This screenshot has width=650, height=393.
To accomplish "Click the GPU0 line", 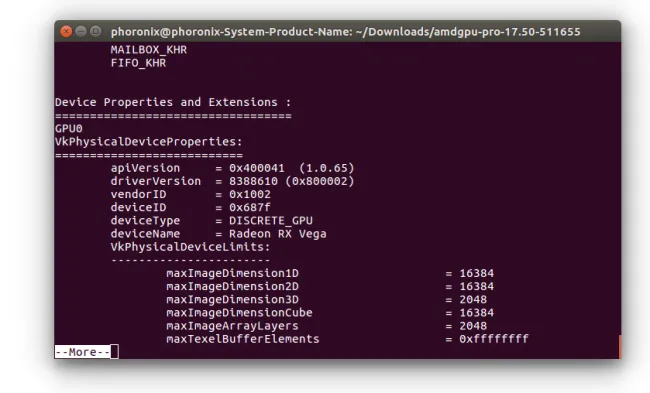I will pos(69,129).
